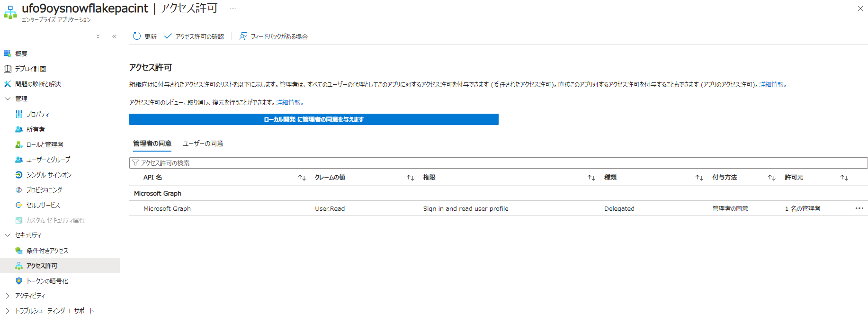Click the 管理者の同意 grant method cell
This screenshot has width=868, height=324.
(730, 208)
